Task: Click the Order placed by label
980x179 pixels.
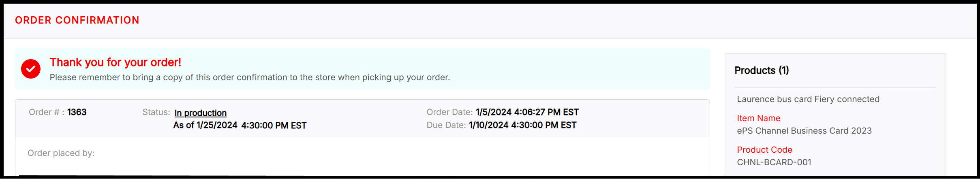Action: click(x=61, y=153)
